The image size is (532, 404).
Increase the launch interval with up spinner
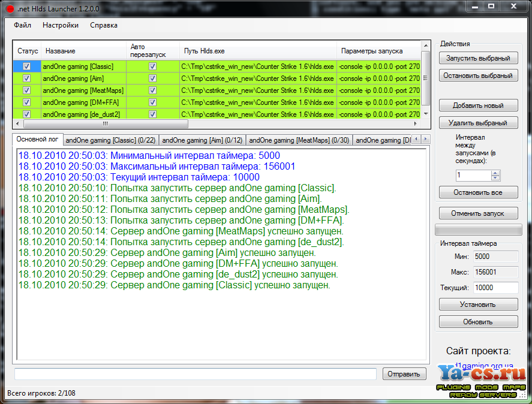click(x=495, y=173)
